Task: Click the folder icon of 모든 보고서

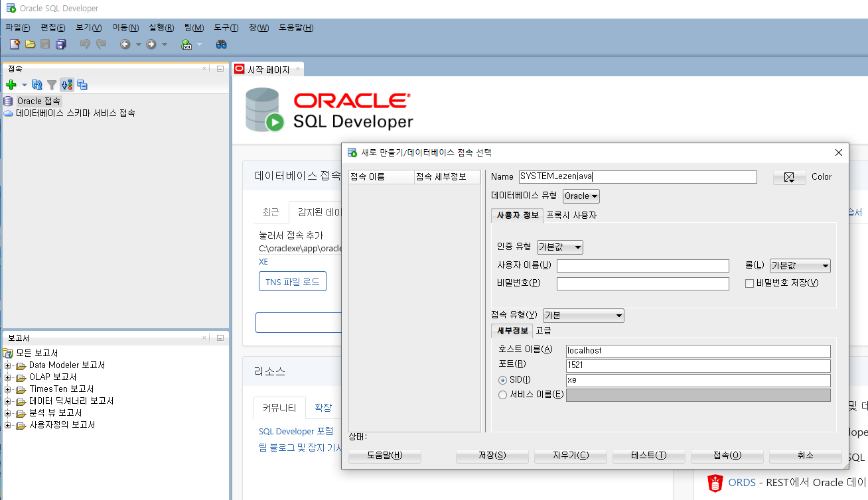Action: [9, 353]
